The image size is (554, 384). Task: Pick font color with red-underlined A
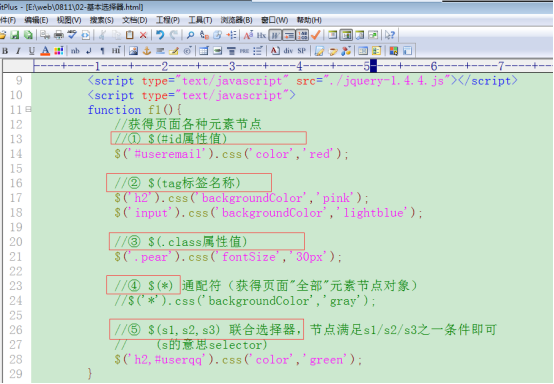(45, 51)
